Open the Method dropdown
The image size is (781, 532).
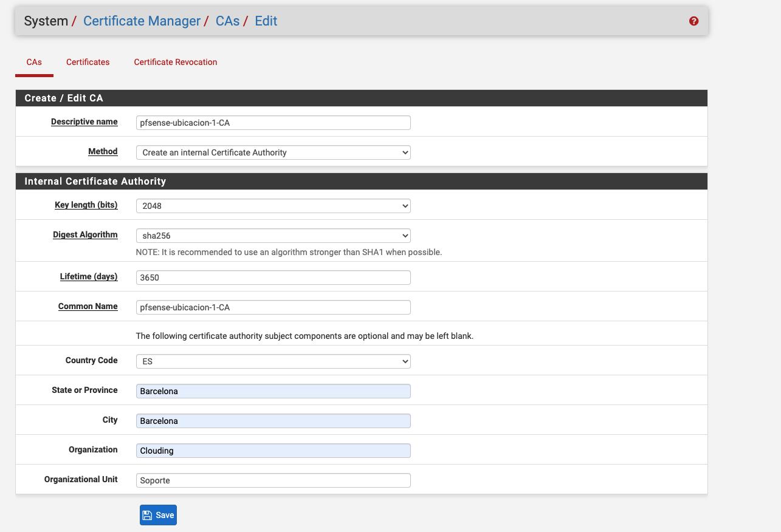click(274, 152)
